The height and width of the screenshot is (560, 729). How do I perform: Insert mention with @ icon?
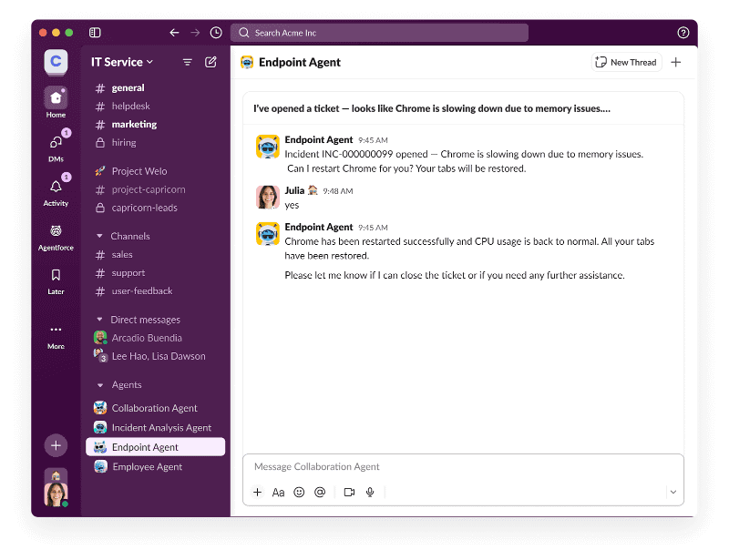320,492
